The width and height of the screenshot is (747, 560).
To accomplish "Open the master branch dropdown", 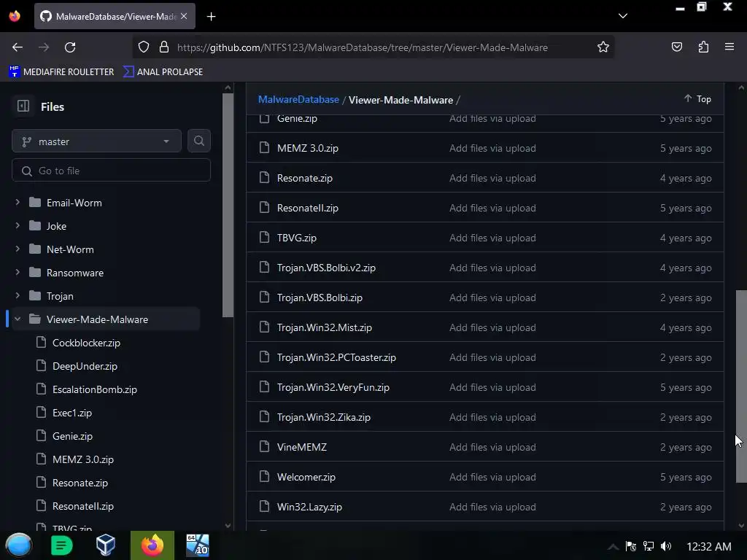I will click(x=96, y=141).
